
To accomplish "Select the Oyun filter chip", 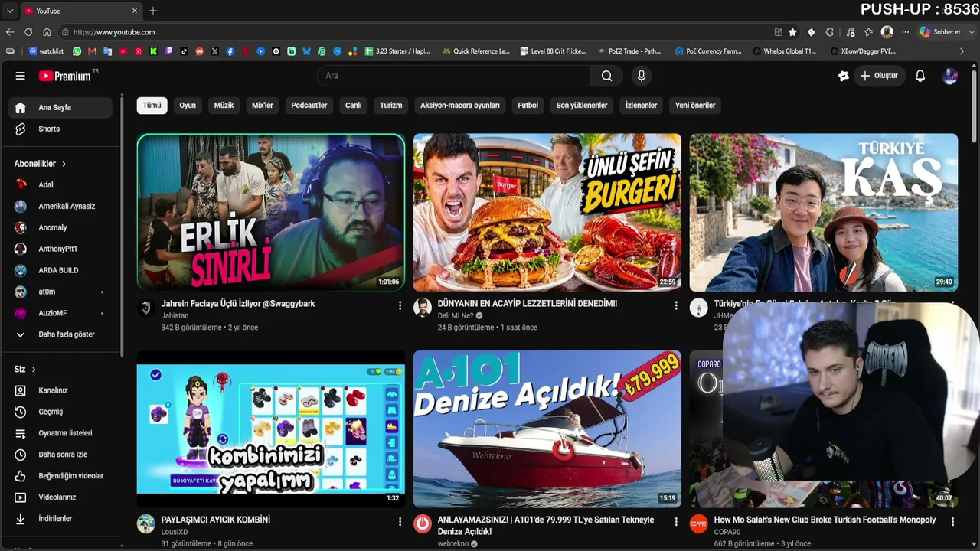I will tap(188, 106).
